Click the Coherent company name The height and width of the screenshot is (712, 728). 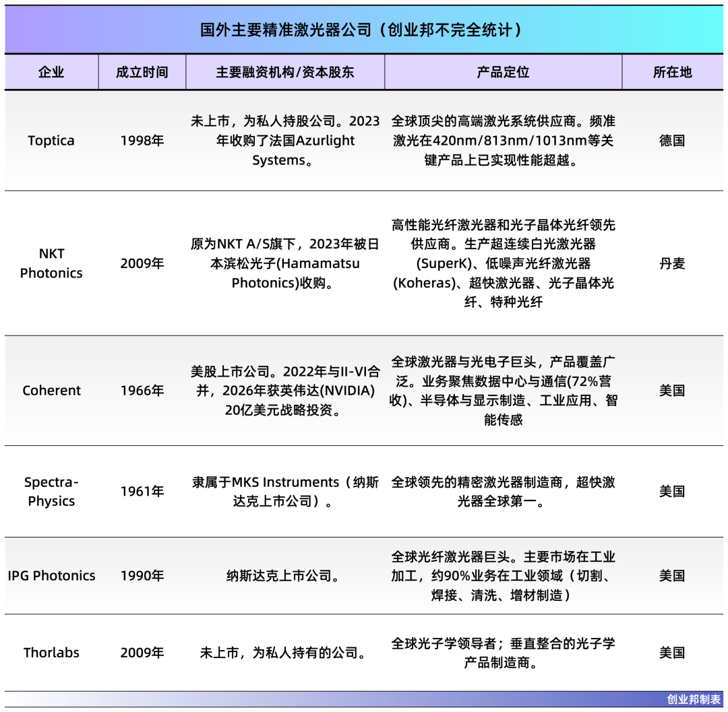(51, 391)
